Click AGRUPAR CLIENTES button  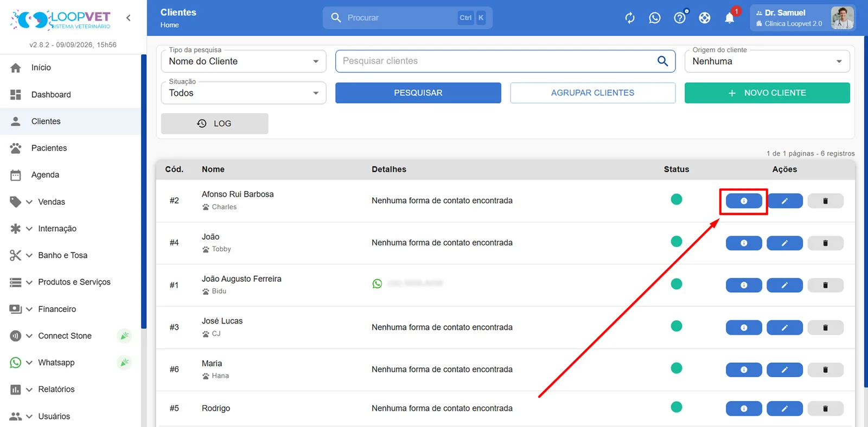click(x=593, y=93)
